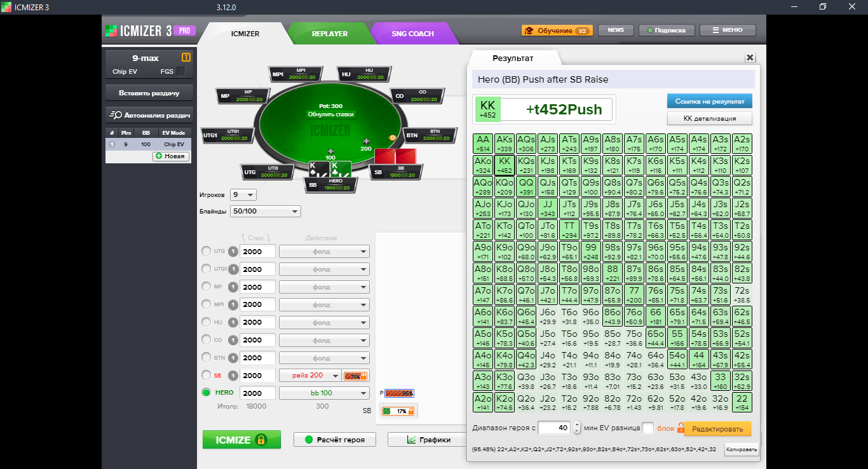Open the NEWS item
Image resolution: width=868 pixels, height=469 pixels.
616,30
